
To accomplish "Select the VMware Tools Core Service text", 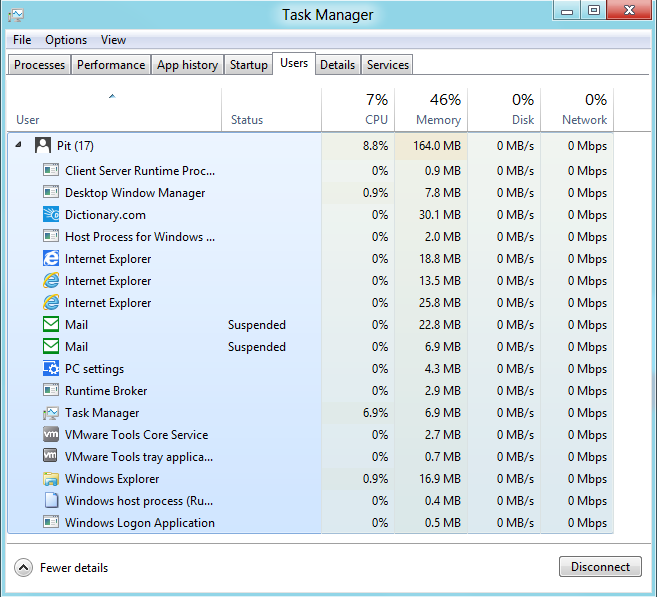I will tap(136, 434).
